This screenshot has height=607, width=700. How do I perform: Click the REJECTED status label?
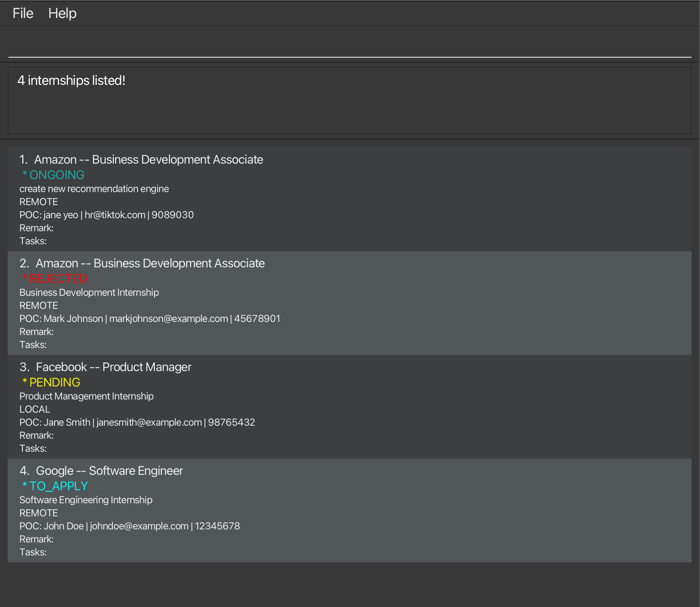pyautogui.click(x=58, y=279)
